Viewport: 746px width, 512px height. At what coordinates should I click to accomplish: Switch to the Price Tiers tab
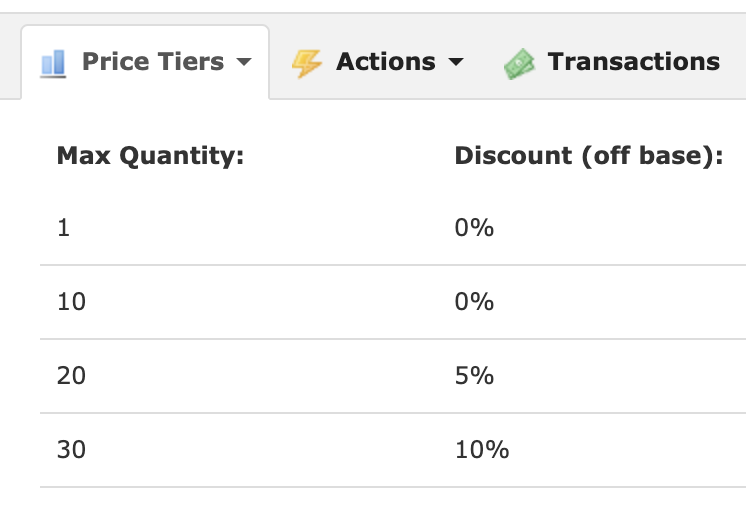(x=145, y=62)
